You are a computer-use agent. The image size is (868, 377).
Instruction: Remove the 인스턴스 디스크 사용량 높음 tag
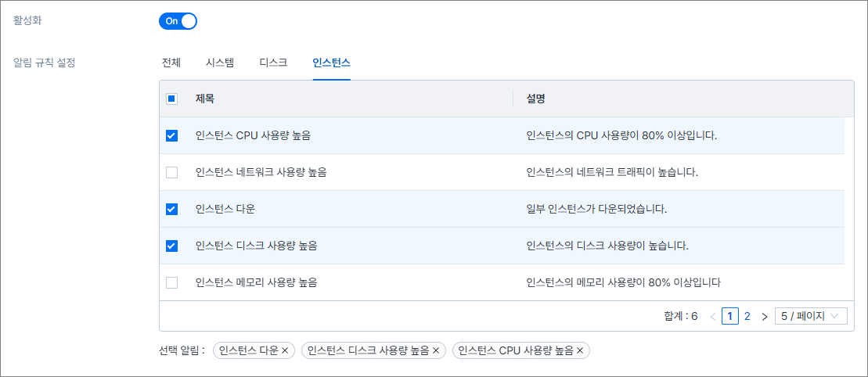pyautogui.click(x=436, y=350)
